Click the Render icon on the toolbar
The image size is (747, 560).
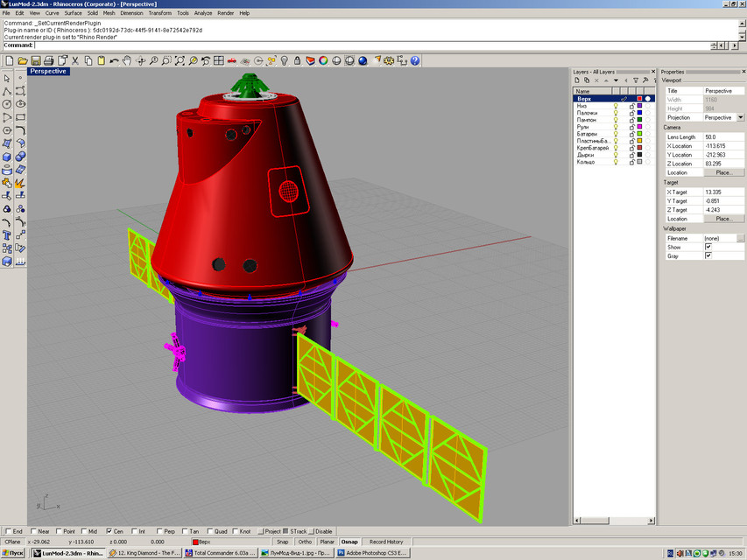click(362, 61)
